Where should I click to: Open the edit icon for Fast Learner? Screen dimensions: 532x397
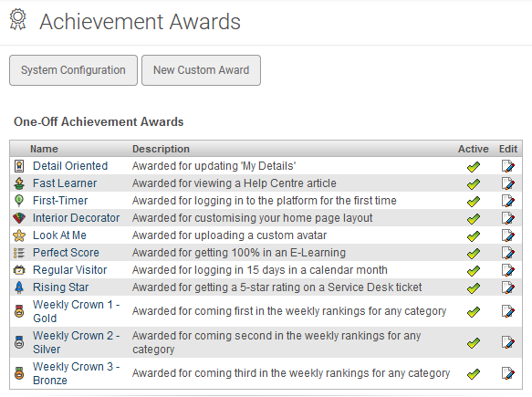coord(508,183)
